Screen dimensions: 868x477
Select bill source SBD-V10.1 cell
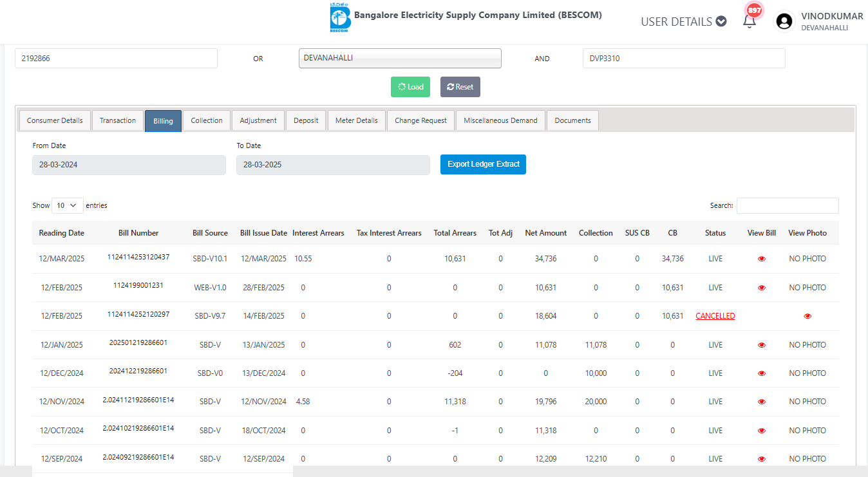click(210, 259)
